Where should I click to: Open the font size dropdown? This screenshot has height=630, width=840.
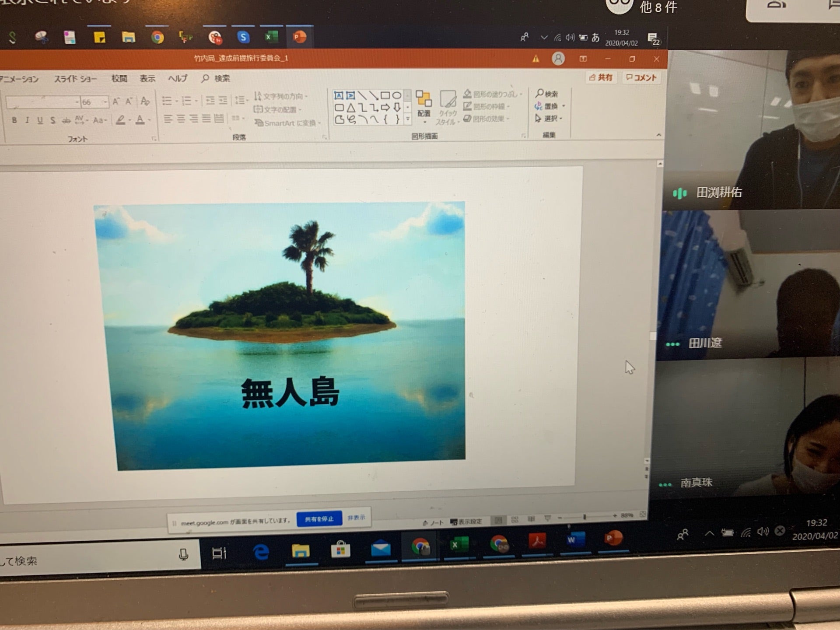[105, 102]
